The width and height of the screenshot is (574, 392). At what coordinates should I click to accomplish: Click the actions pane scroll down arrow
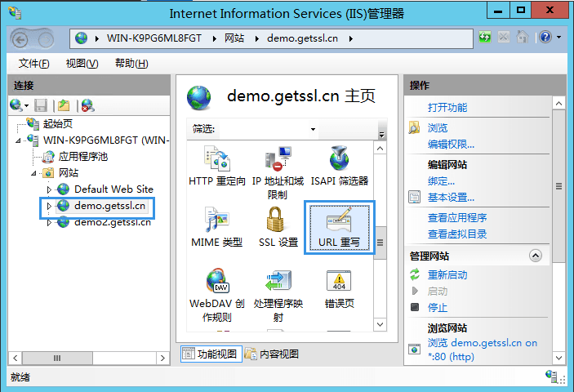point(558,358)
